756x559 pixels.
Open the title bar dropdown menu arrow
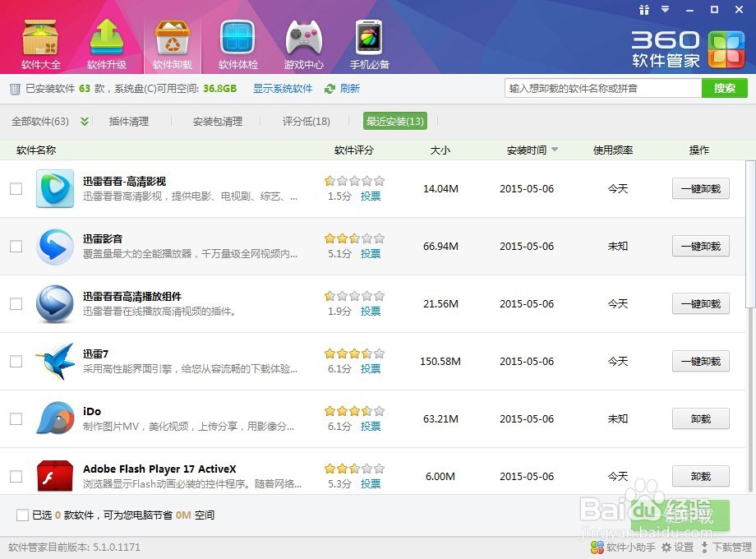(666, 9)
